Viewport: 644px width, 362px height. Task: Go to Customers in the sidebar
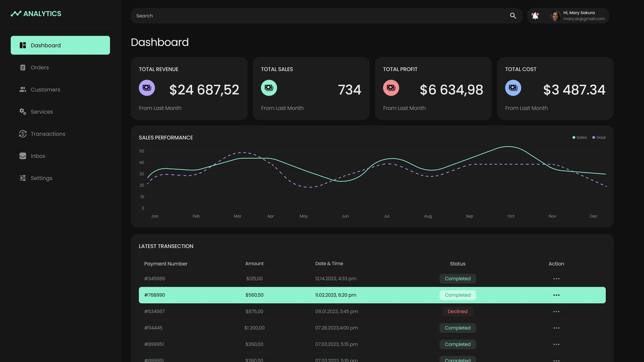pyautogui.click(x=45, y=90)
